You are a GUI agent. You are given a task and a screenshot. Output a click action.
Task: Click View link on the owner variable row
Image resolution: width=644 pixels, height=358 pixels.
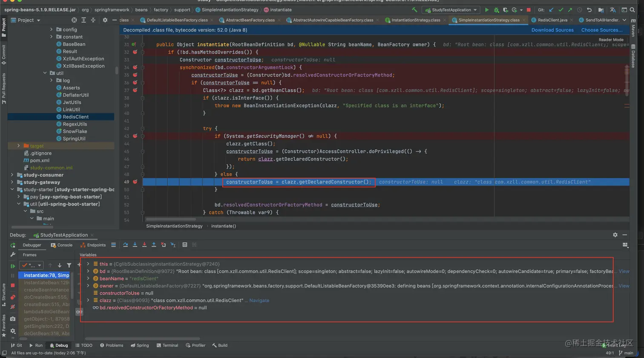(x=624, y=286)
